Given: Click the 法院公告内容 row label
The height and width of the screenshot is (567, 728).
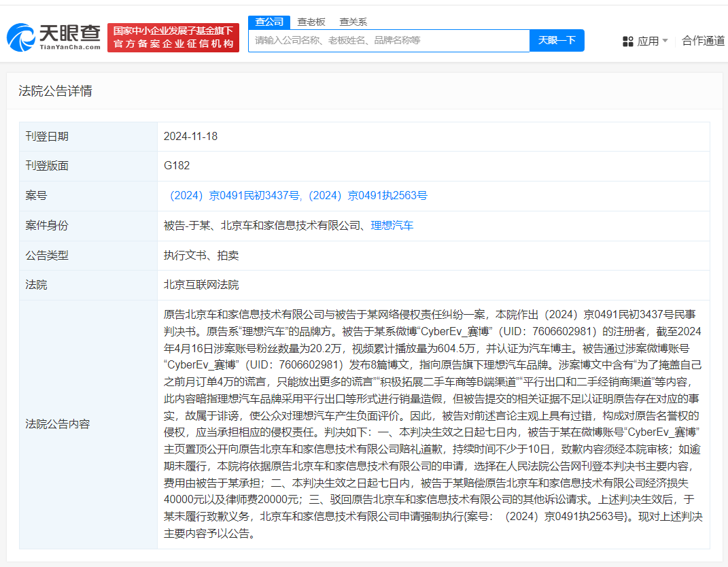Looking at the screenshot, I should (x=57, y=424).
